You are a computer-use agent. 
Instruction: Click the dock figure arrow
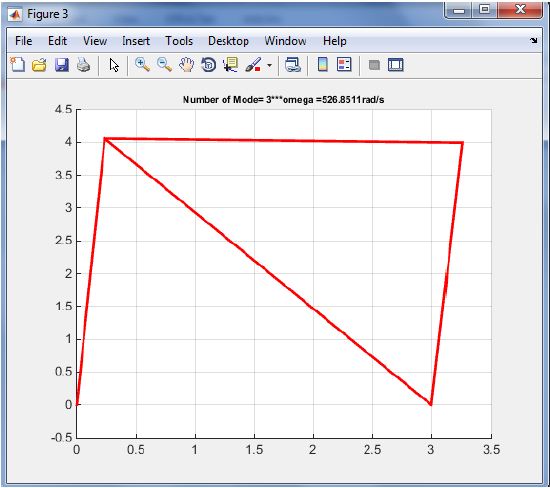coord(534,41)
